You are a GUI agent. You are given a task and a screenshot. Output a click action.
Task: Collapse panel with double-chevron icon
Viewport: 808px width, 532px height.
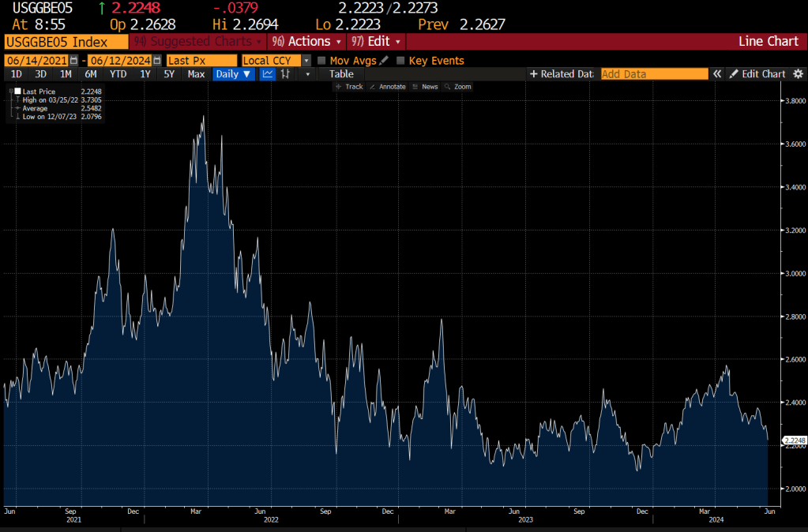pyautogui.click(x=717, y=74)
